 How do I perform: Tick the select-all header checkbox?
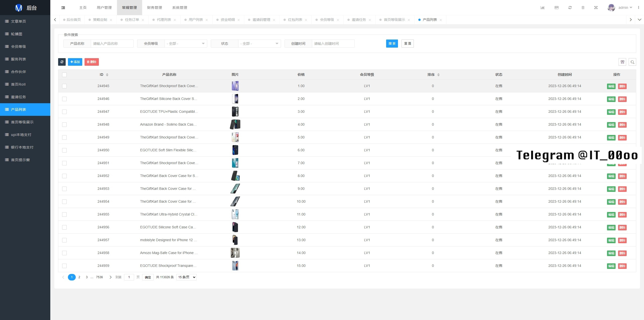[64, 75]
